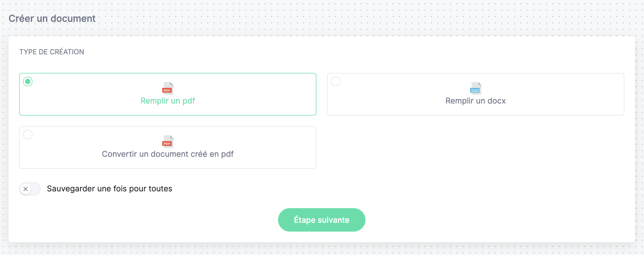
Task: Choose the Convertir un document radio button
Action: point(28,135)
